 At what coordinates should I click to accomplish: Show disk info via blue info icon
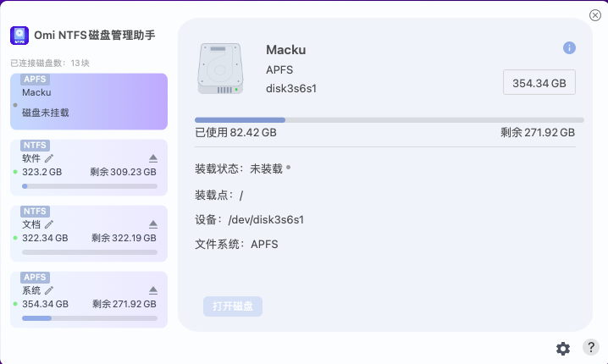click(x=569, y=48)
